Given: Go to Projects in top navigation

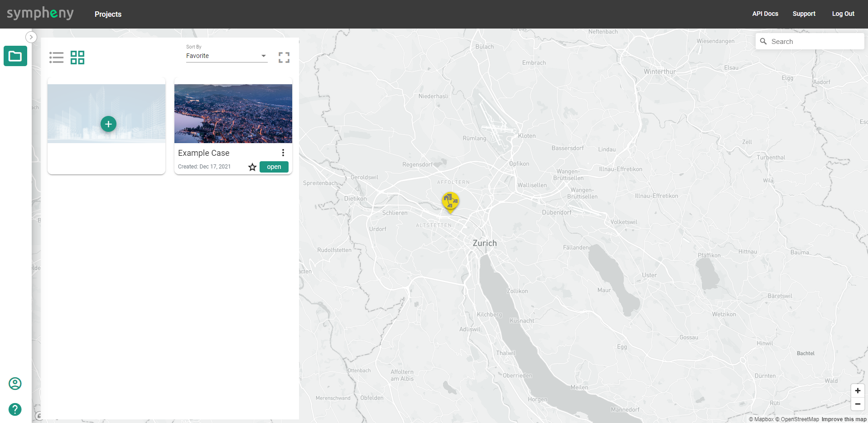Looking at the screenshot, I should click(x=108, y=14).
